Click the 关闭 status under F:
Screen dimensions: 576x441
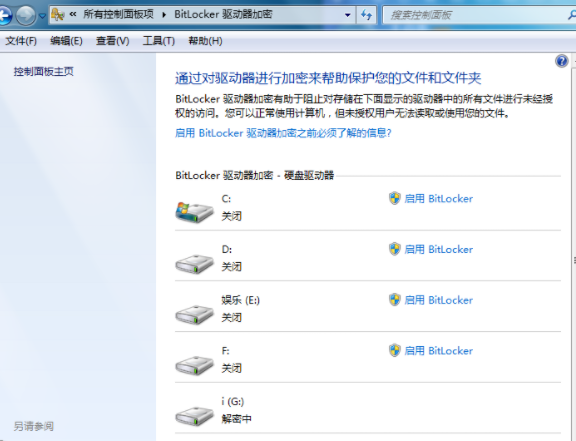click(232, 368)
